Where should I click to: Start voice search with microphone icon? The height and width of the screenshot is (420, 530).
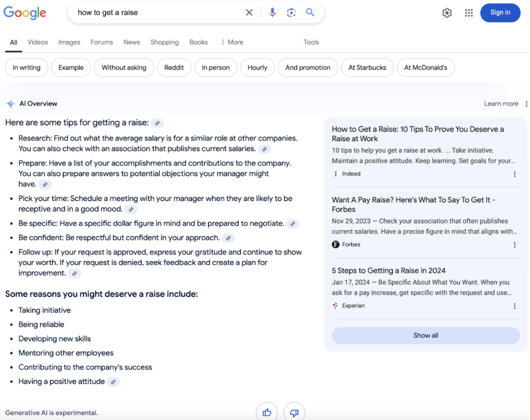(x=272, y=12)
